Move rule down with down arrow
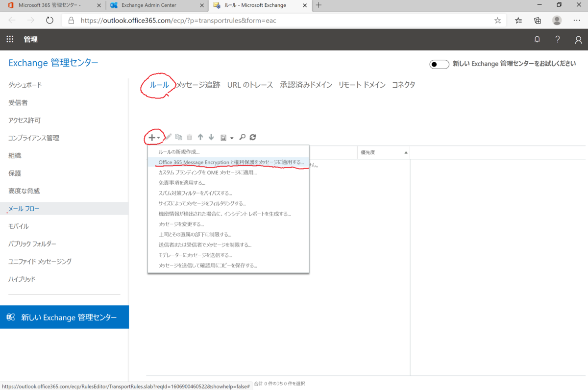The height and width of the screenshot is (390, 588). [x=211, y=137]
